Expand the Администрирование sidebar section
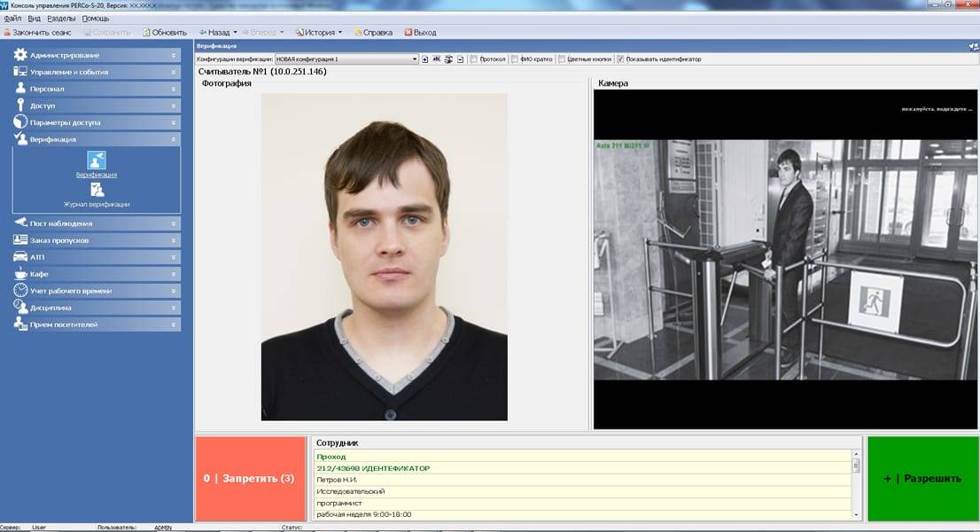 click(97, 55)
